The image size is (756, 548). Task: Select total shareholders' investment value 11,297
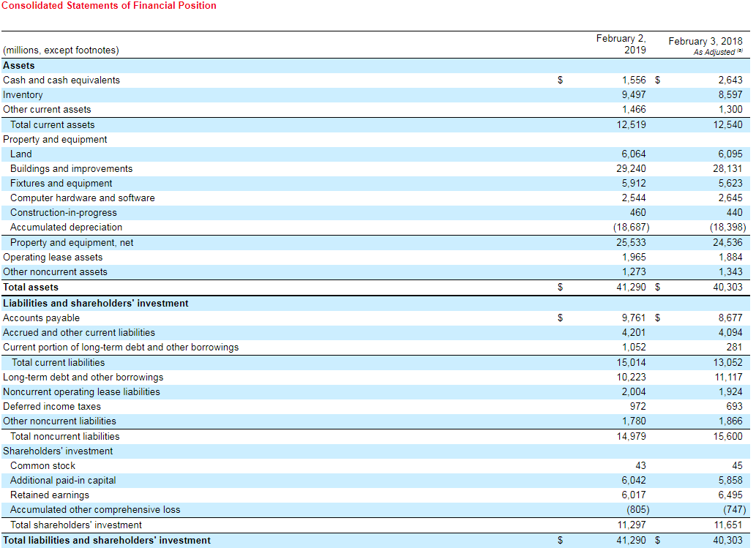pos(631,525)
